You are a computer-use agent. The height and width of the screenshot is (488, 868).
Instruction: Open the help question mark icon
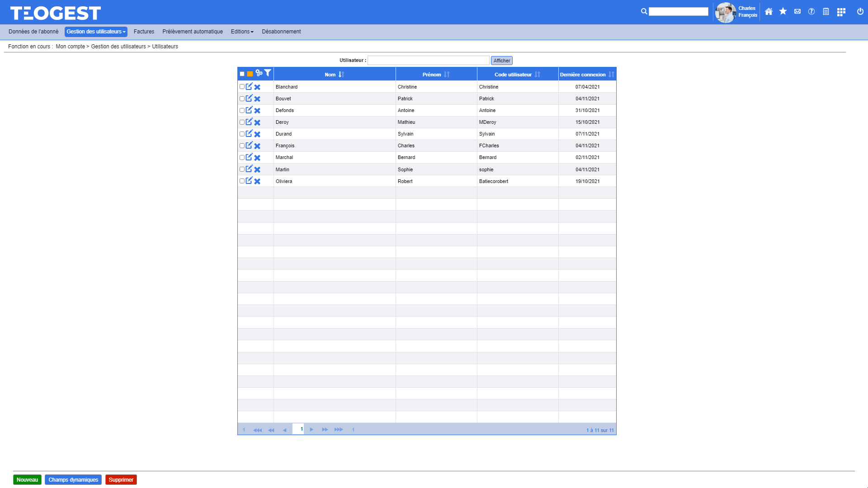click(811, 12)
